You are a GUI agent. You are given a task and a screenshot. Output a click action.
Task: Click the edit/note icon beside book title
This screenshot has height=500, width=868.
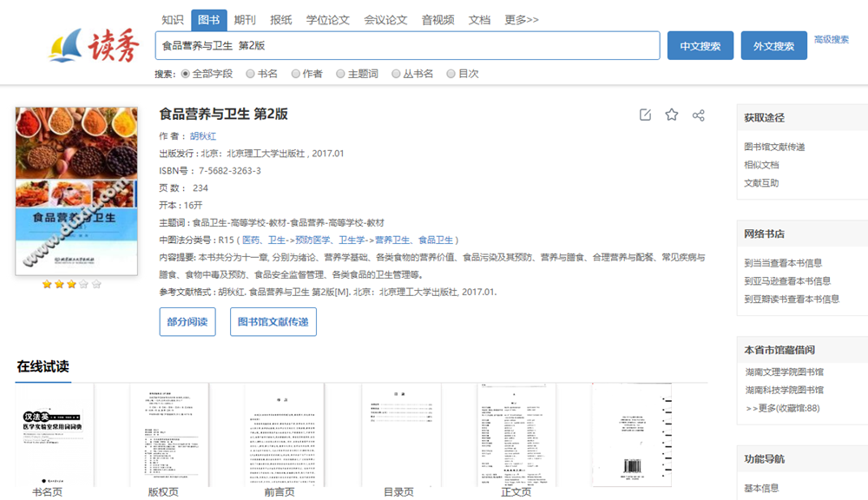[645, 115]
